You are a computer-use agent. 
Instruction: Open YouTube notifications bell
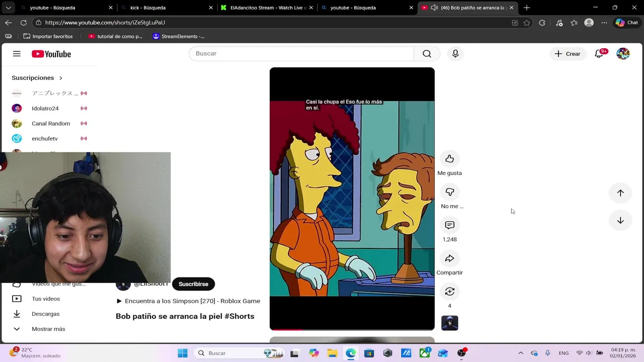click(x=599, y=54)
